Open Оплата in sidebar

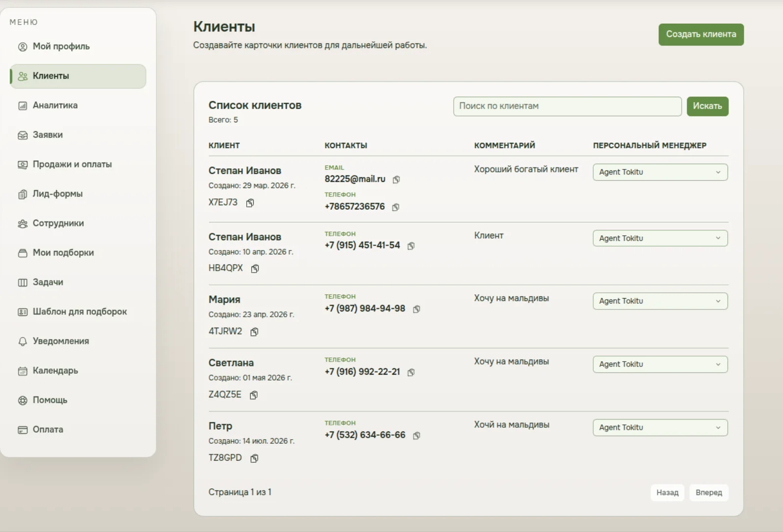78,430
